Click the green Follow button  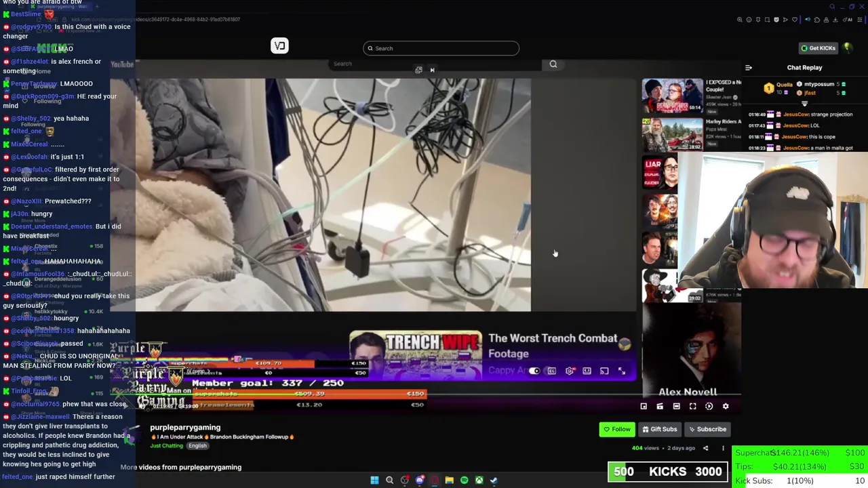click(617, 429)
